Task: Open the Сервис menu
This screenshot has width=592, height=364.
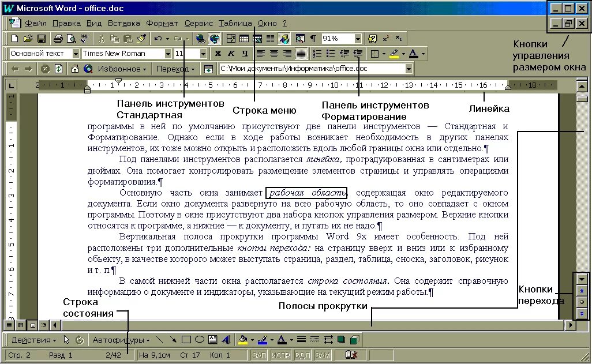Action: 198,24
